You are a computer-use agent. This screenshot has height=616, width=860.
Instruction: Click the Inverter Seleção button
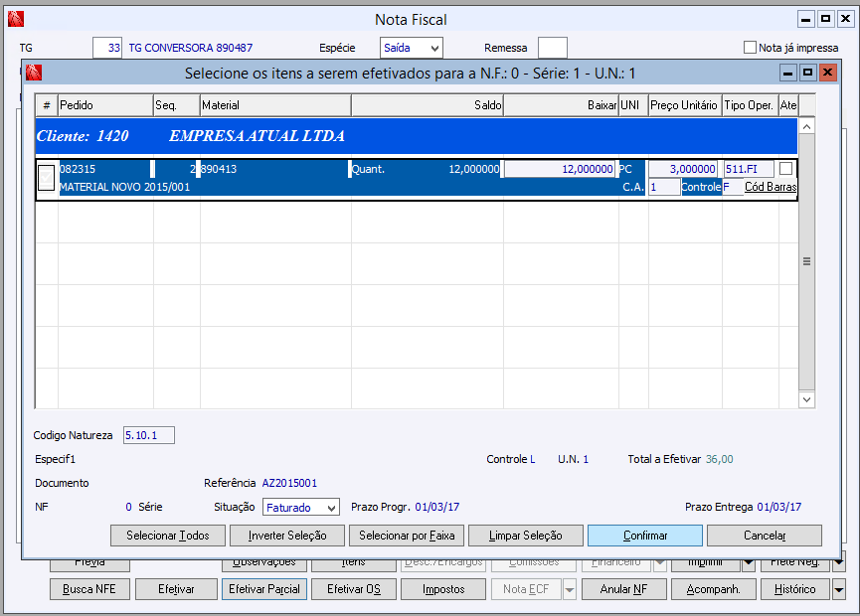pyautogui.click(x=287, y=536)
